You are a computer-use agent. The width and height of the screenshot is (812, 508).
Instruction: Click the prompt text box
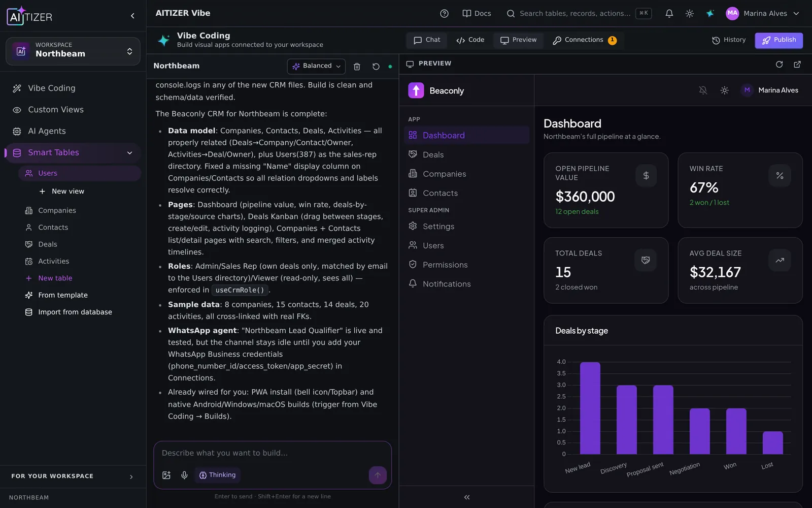click(273, 453)
